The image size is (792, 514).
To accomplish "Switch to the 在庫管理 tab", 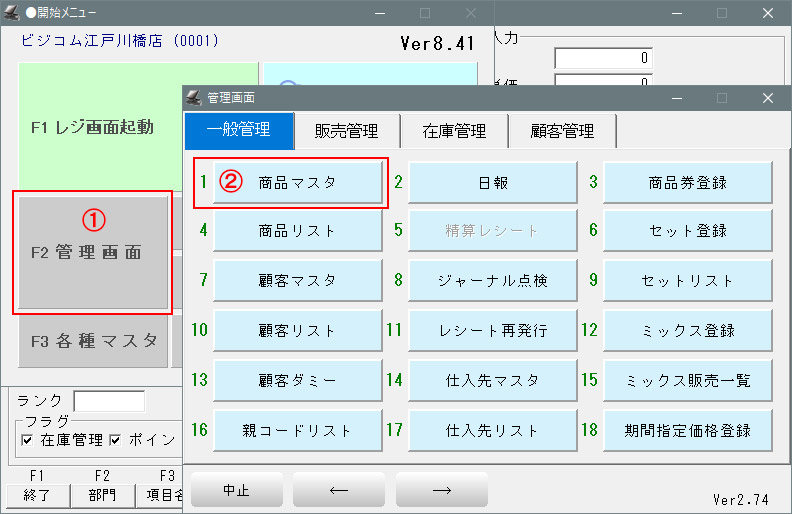I will 453,130.
